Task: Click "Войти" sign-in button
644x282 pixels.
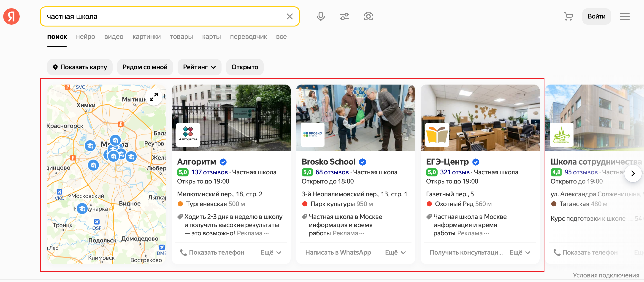Action: pyautogui.click(x=596, y=16)
